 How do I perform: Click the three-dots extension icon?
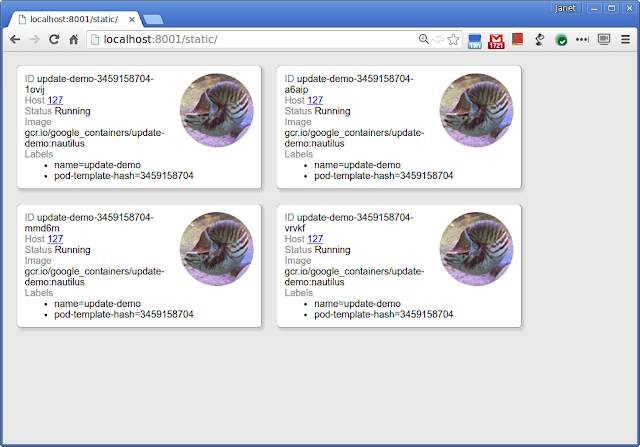click(x=582, y=39)
